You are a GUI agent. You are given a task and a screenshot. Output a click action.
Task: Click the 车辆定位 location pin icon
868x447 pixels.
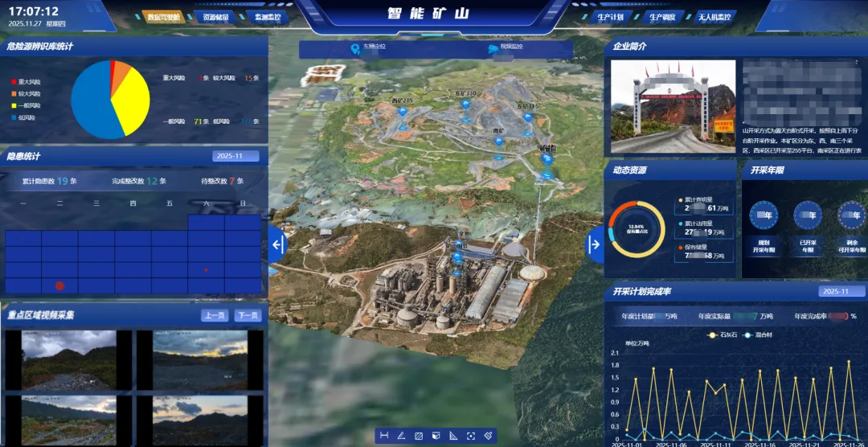point(355,50)
